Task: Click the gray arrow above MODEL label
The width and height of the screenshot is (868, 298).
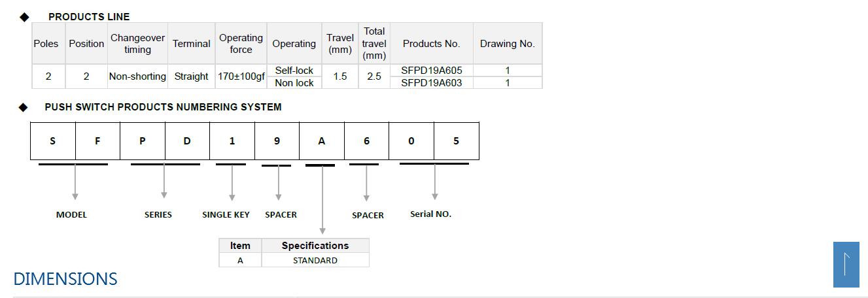Action: pos(75,182)
